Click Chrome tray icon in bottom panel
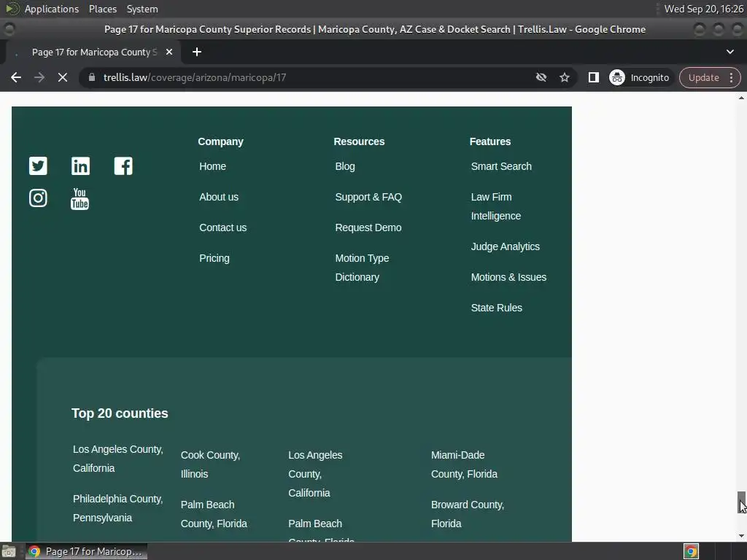This screenshot has width=747, height=560. [x=692, y=551]
